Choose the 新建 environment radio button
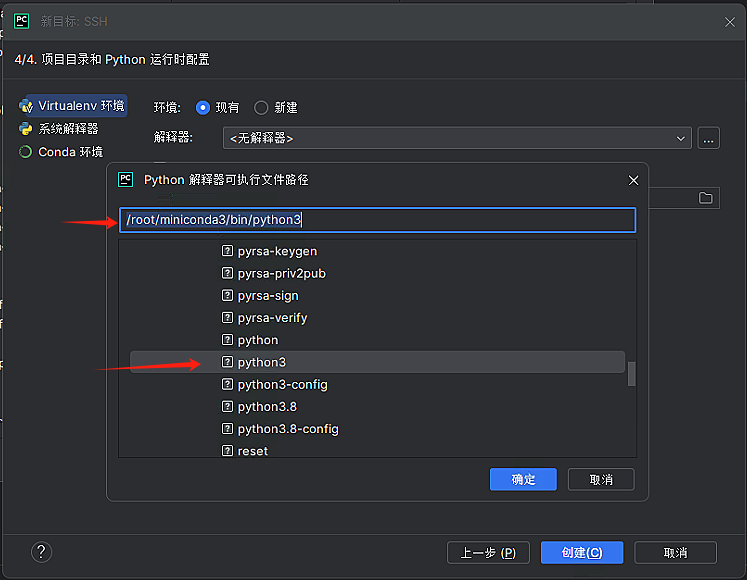The height and width of the screenshot is (580, 747). pyautogui.click(x=261, y=108)
